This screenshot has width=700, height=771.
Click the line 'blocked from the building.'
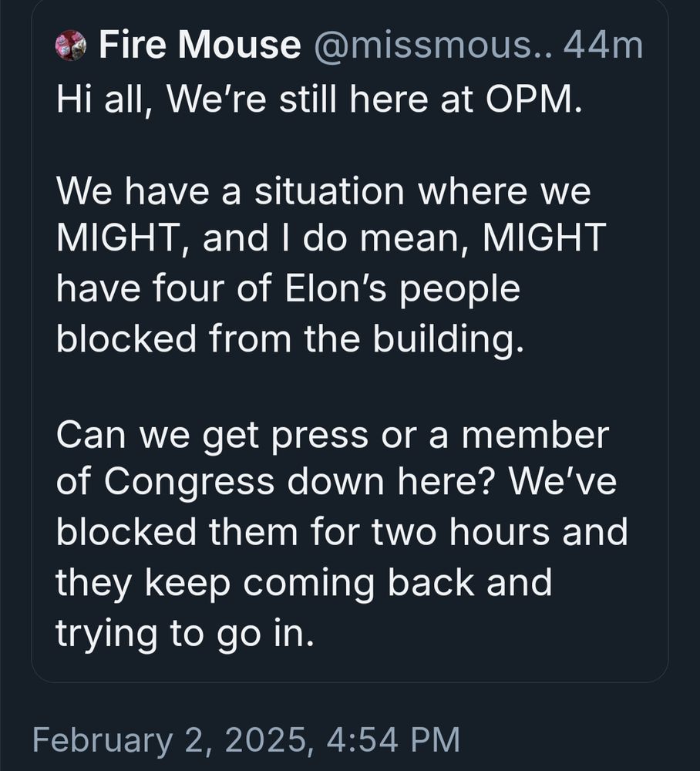[290, 338]
